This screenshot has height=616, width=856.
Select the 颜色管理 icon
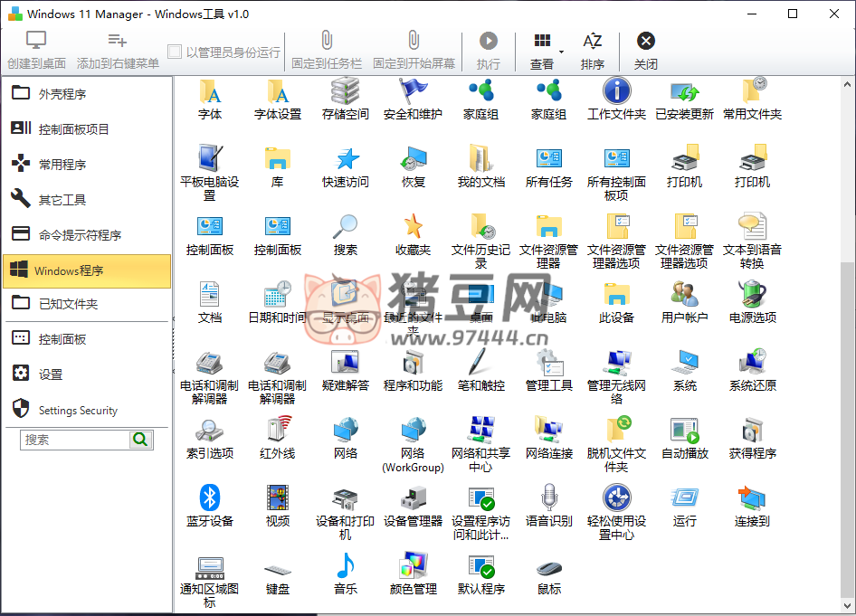pyautogui.click(x=413, y=566)
